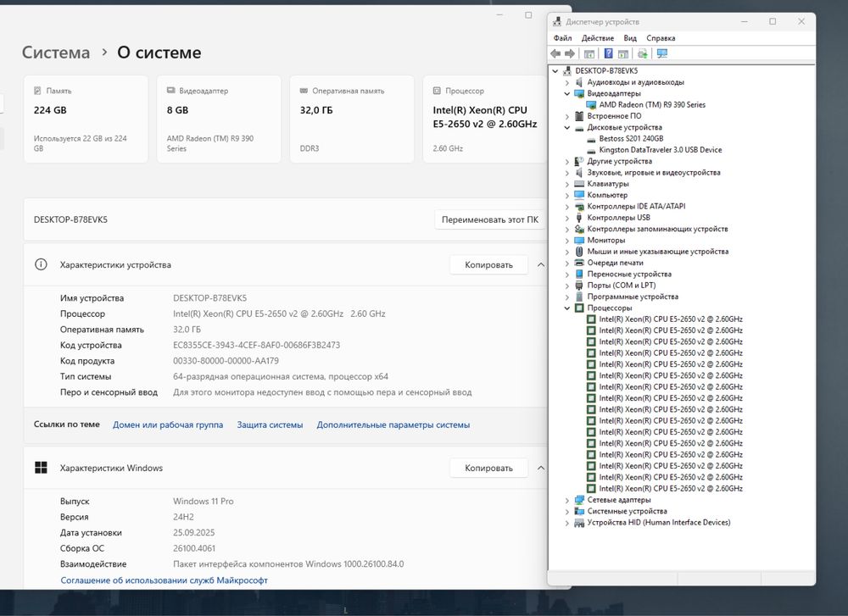Image resolution: width=848 pixels, height=616 pixels.
Task: Click the update driver toolbar icon
Action: point(643,53)
